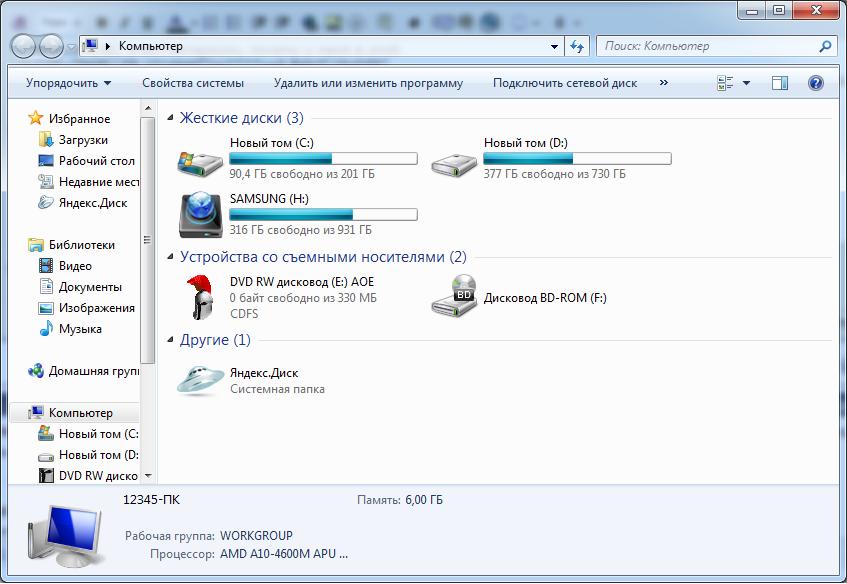847x584 pixels.
Task: Click the Загрузки folder icon in sidebar
Action: click(46, 139)
